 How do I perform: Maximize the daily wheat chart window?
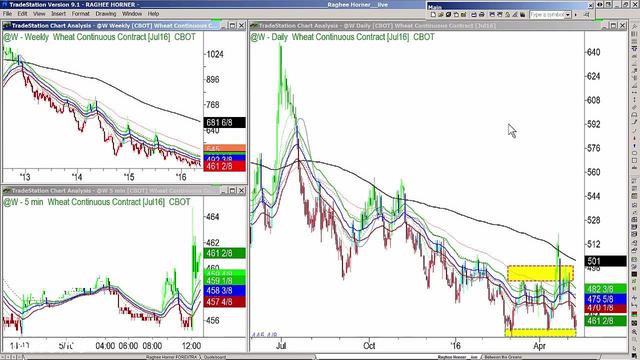613,26
